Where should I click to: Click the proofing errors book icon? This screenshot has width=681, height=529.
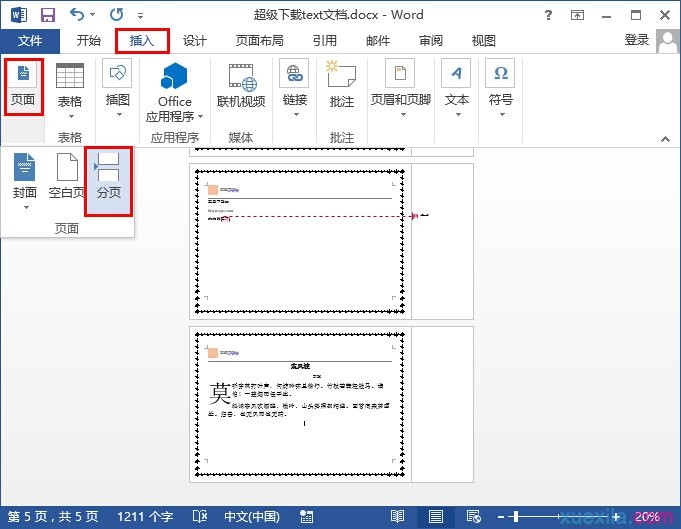click(x=200, y=516)
